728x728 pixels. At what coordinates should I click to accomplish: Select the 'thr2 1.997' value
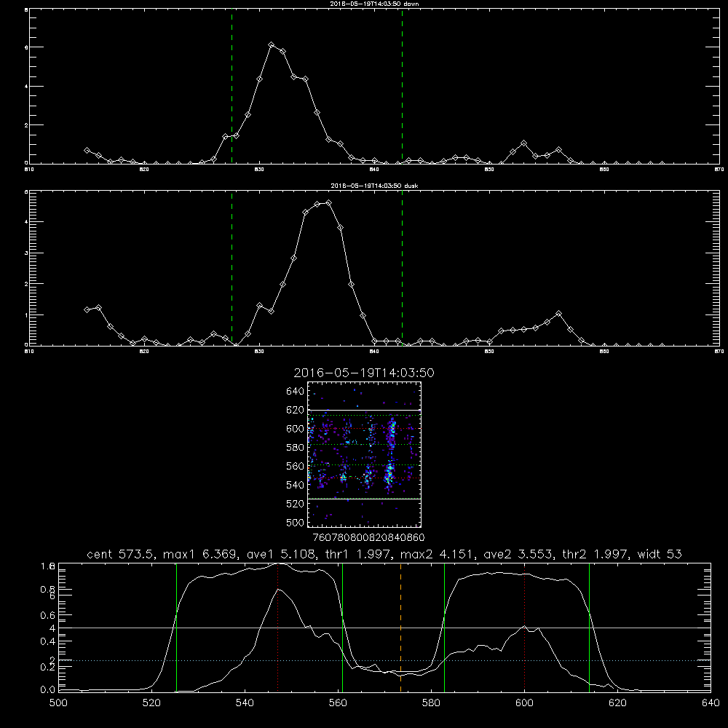point(596,554)
